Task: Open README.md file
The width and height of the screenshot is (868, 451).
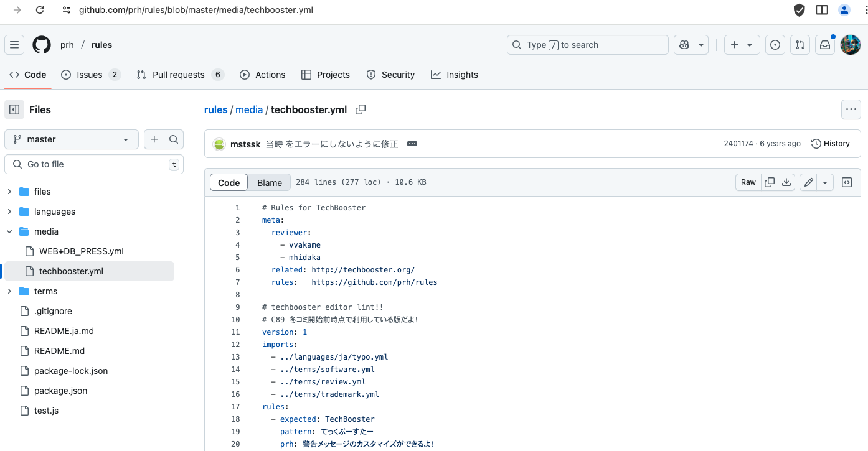Action: pos(59,351)
